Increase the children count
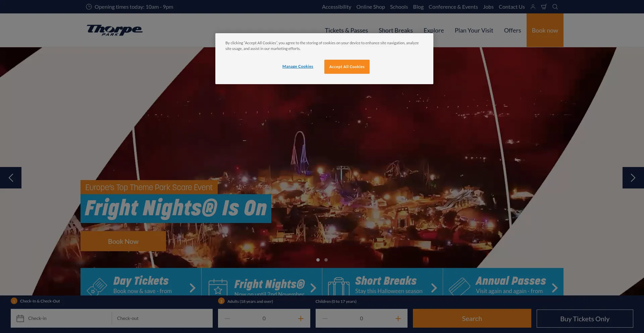 (x=398, y=318)
